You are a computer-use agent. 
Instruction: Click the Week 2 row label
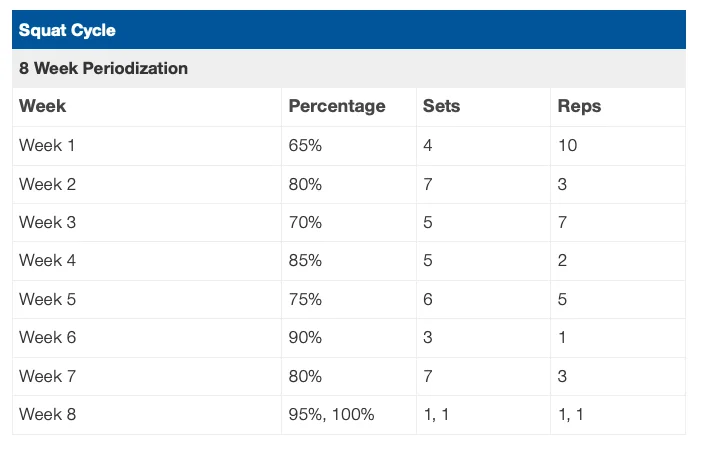47,184
